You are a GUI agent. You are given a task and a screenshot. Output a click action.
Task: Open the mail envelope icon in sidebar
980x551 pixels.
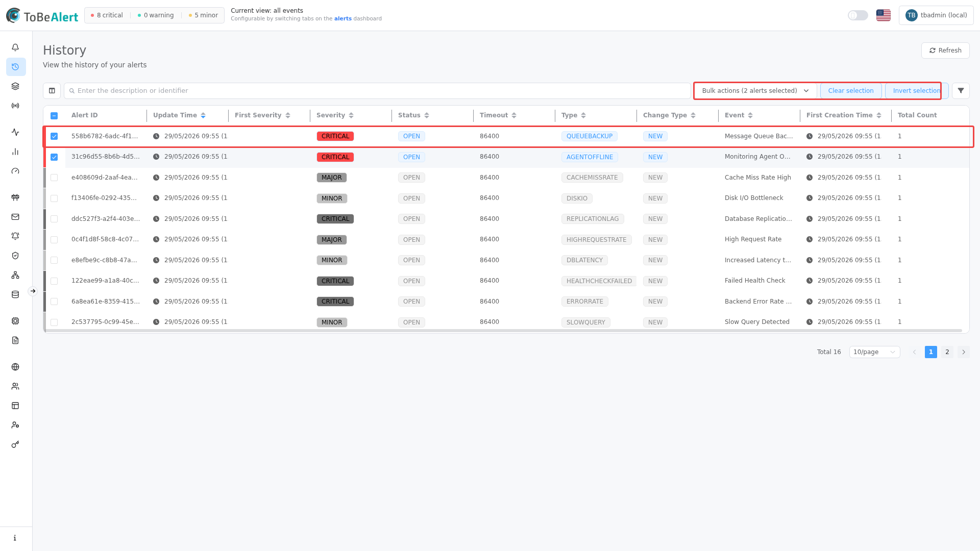tap(15, 217)
